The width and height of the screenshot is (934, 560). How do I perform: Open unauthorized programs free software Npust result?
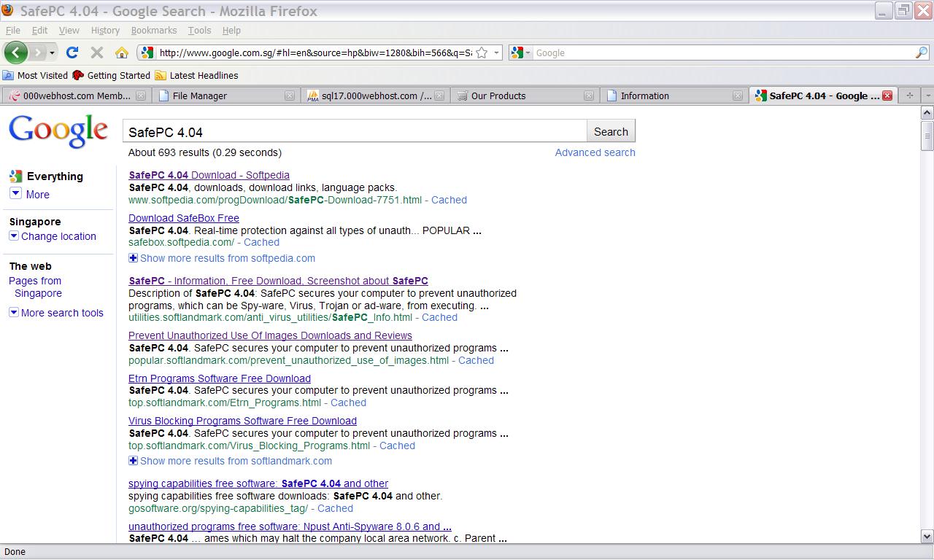point(290,526)
